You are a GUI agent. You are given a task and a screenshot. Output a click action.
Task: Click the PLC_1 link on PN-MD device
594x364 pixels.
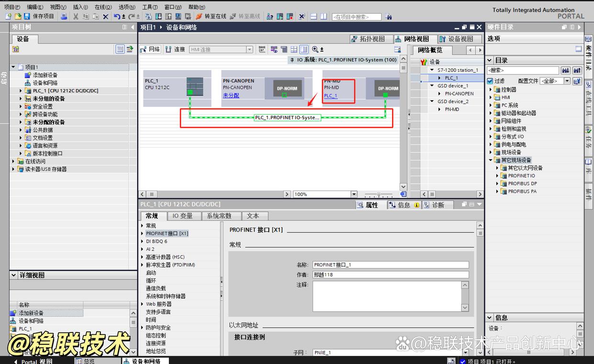[330, 96]
